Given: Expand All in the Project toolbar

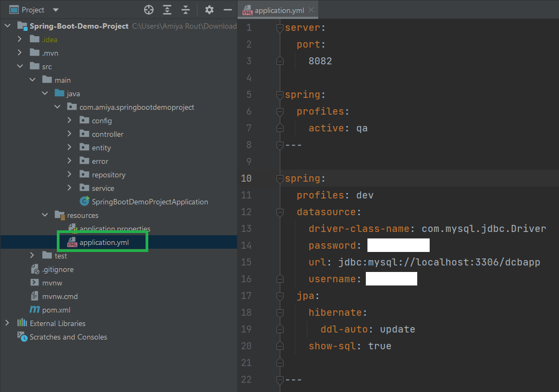Looking at the screenshot, I should 167,9.
